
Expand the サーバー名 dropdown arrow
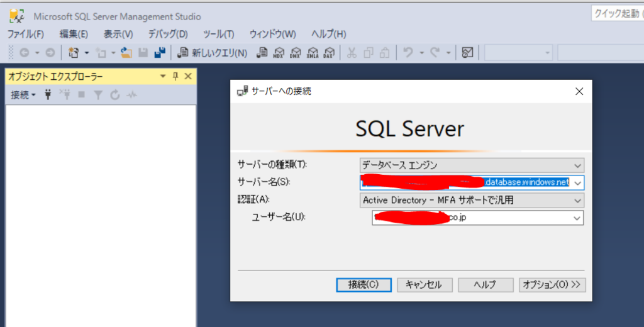577,183
